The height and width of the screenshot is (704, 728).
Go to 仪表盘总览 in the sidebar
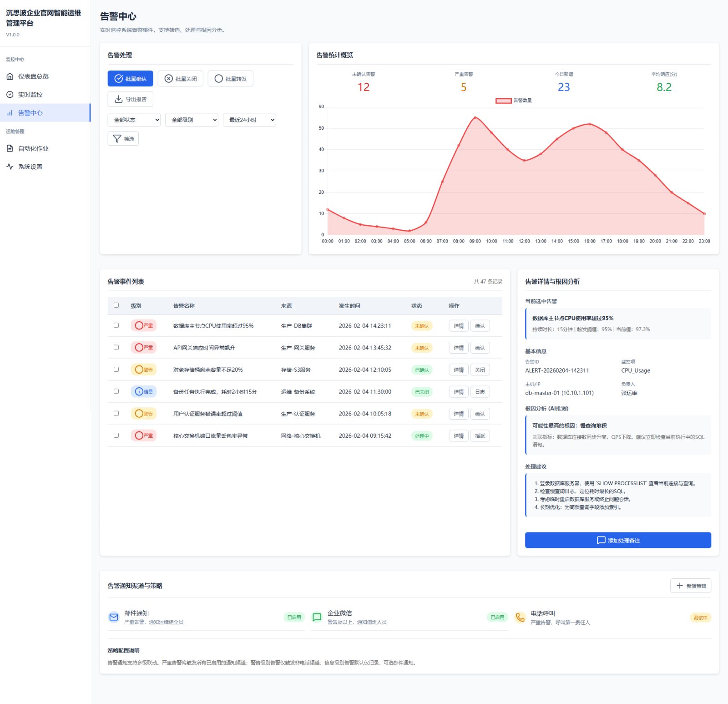(33, 76)
